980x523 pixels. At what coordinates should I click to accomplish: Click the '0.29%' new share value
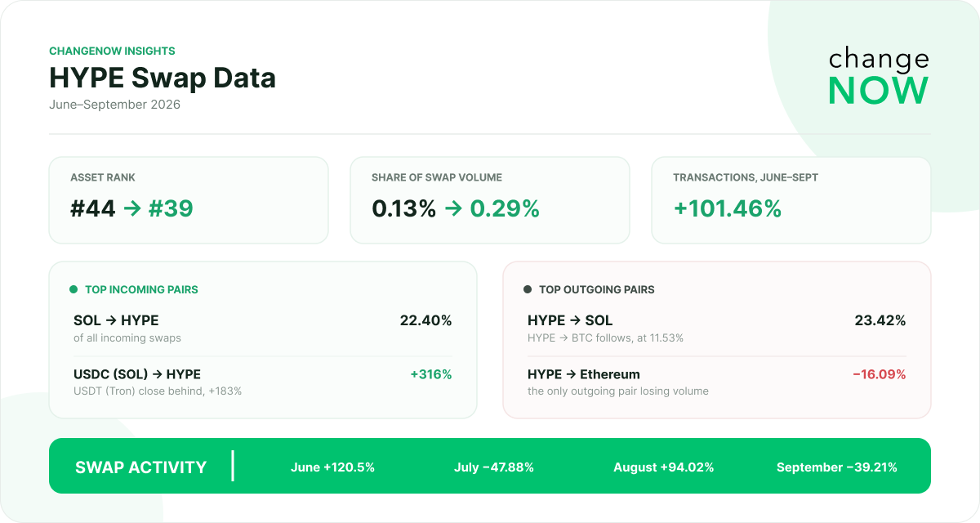[505, 208]
